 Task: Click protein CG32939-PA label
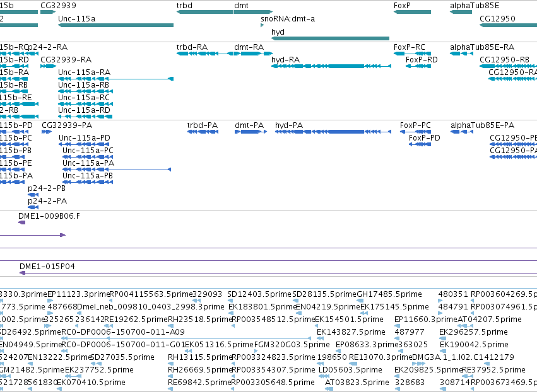coord(67,125)
